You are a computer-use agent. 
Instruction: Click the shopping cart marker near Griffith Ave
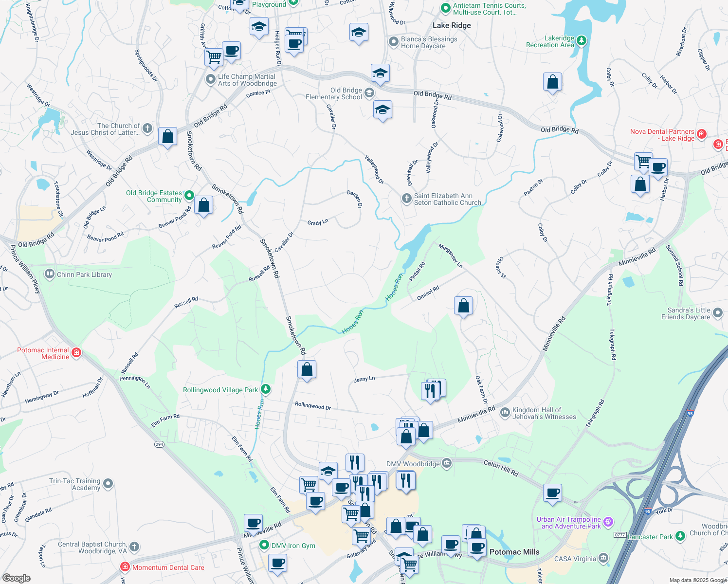pyautogui.click(x=214, y=57)
